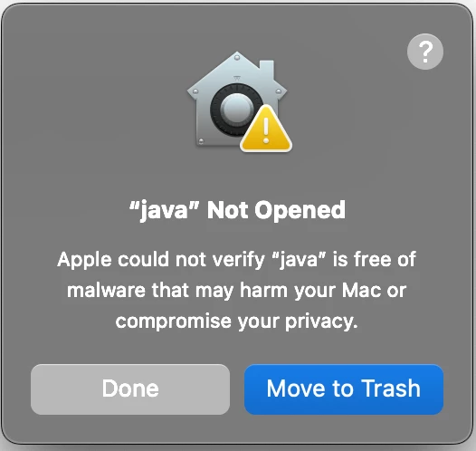Click the word "Not" in the dialog title

(228, 210)
